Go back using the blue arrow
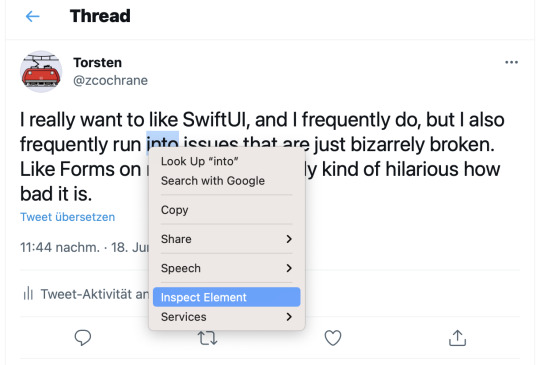The height and width of the screenshot is (365, 540). pyautogui.click(x=33, y=16)
